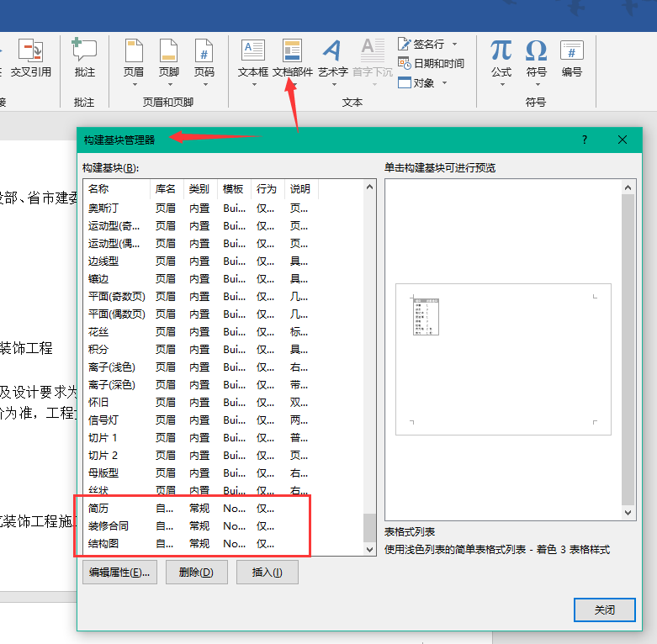
Task: Click the preview pane scroll-up arrow
Action: pos(628,187)
